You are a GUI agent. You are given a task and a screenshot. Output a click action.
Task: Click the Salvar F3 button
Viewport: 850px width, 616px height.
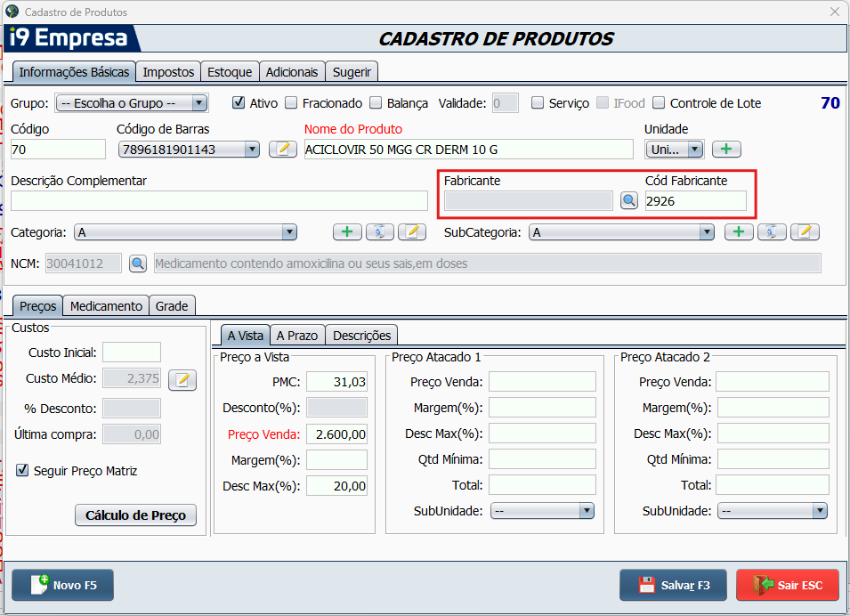673,585
